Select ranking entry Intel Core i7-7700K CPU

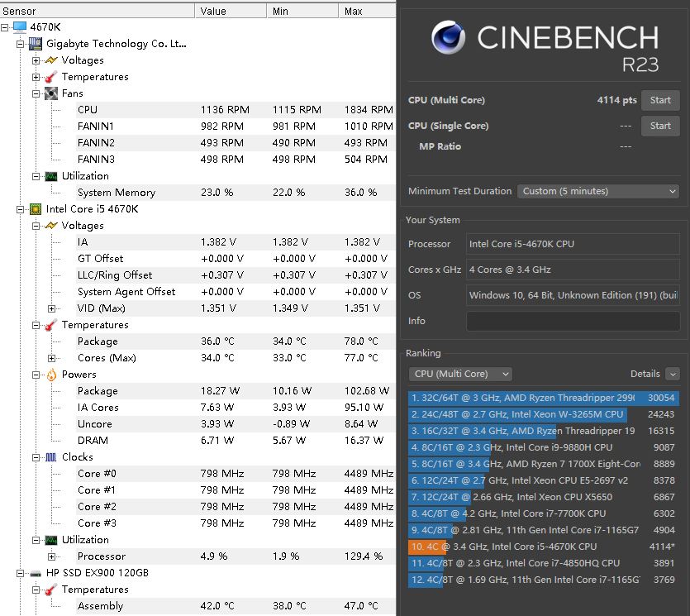click(x=544, y=513)
